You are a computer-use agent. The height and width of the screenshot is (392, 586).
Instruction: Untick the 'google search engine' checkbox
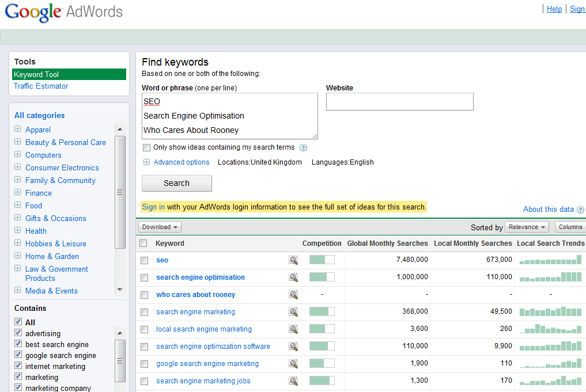(18, 354)
